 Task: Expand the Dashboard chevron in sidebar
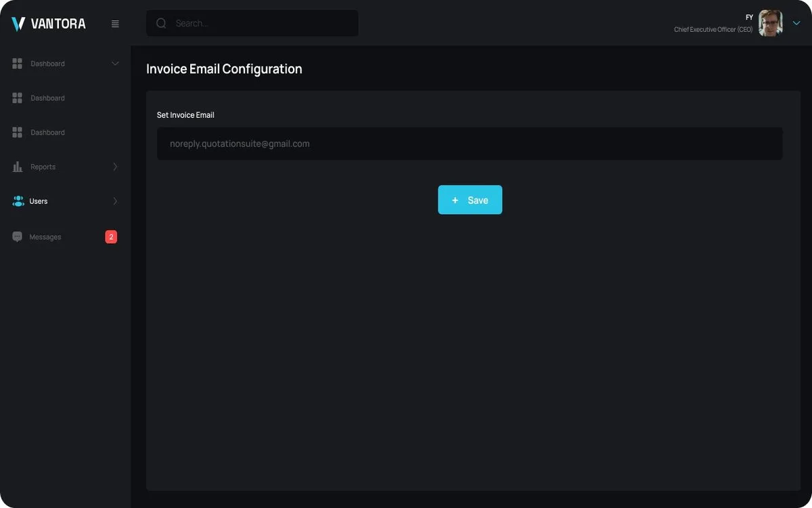pyautogui.click(x=115, y=64)
